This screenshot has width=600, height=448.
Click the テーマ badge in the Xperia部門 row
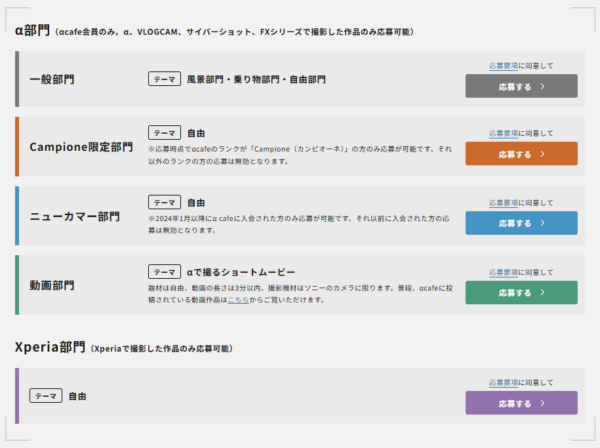(46, 396)
